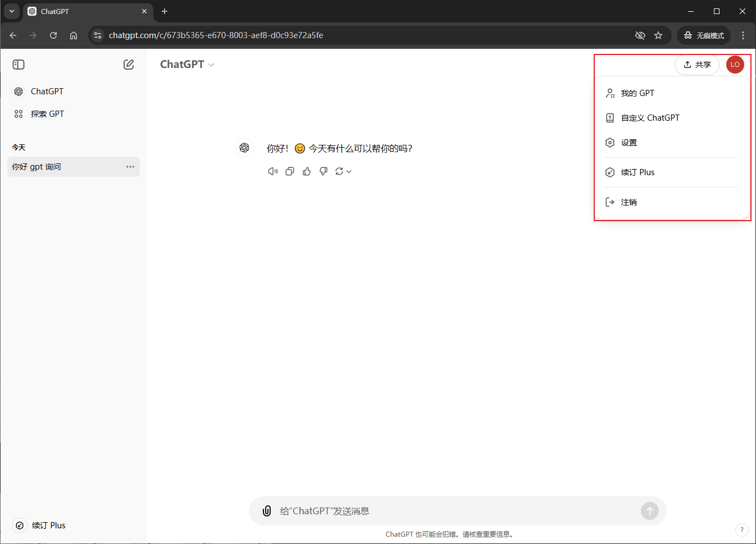The width and height of the screenshot is (756, 544).
Task: Click 自定义 ChatGPT menu entry
Action: tap(650, 118)
